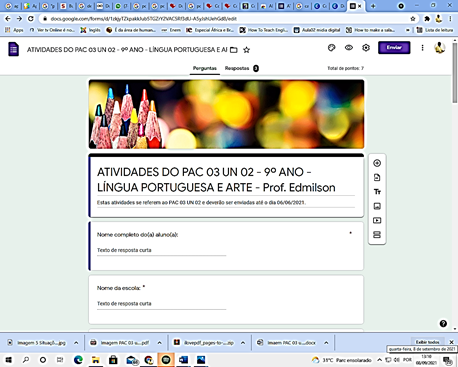Open File Explorer from taskbar

click(96, 360)
